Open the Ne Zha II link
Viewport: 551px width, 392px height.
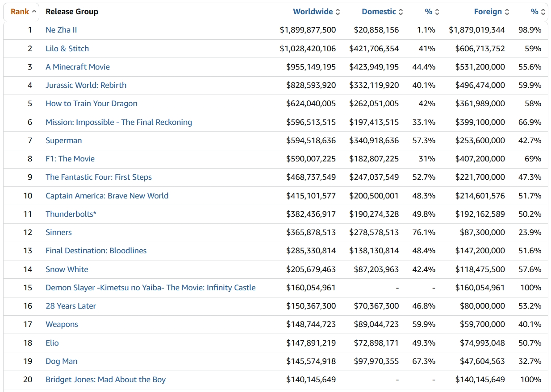61,30
